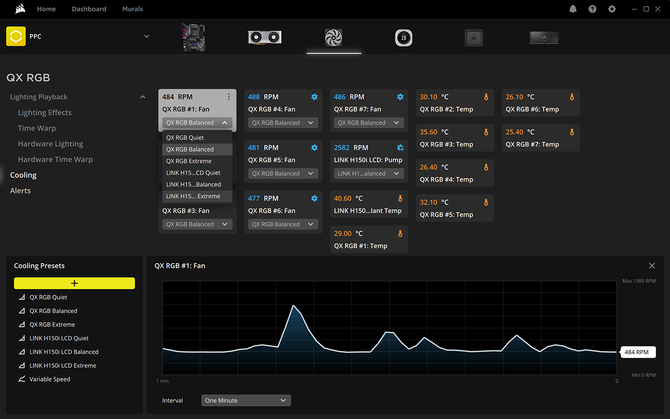670x419 pixels.
Task: Go to the Dashboard tab
Action: point(89,9)
